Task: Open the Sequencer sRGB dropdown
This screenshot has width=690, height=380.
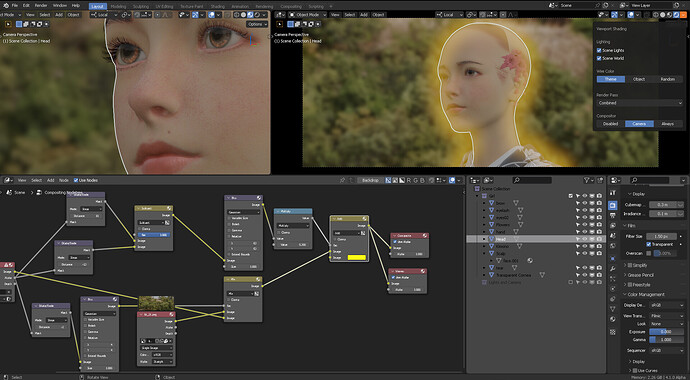Action: [x=667, y=351]
